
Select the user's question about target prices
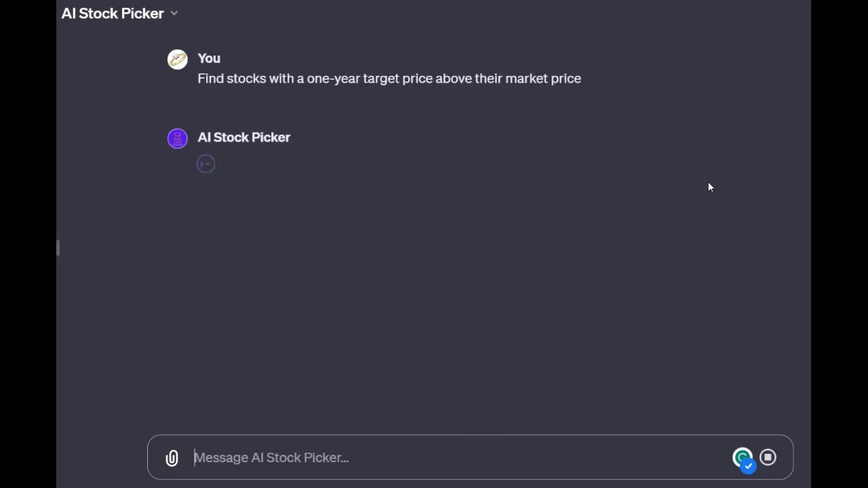pyautogui.click(x=389, y=79)
